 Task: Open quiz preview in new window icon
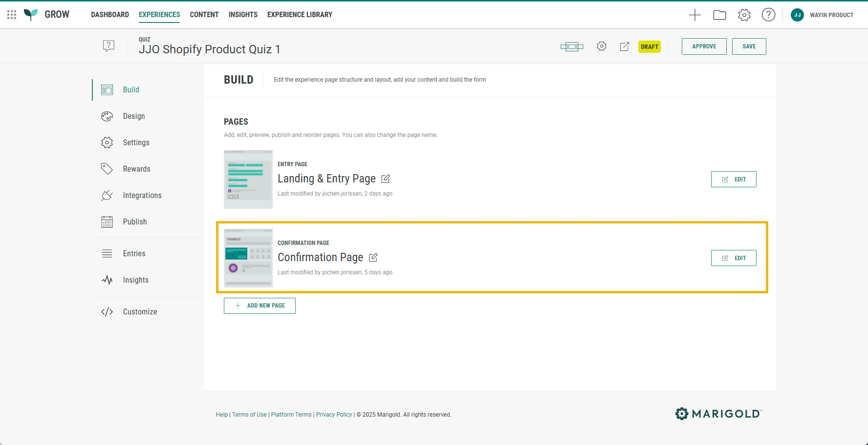click(625, 46)
